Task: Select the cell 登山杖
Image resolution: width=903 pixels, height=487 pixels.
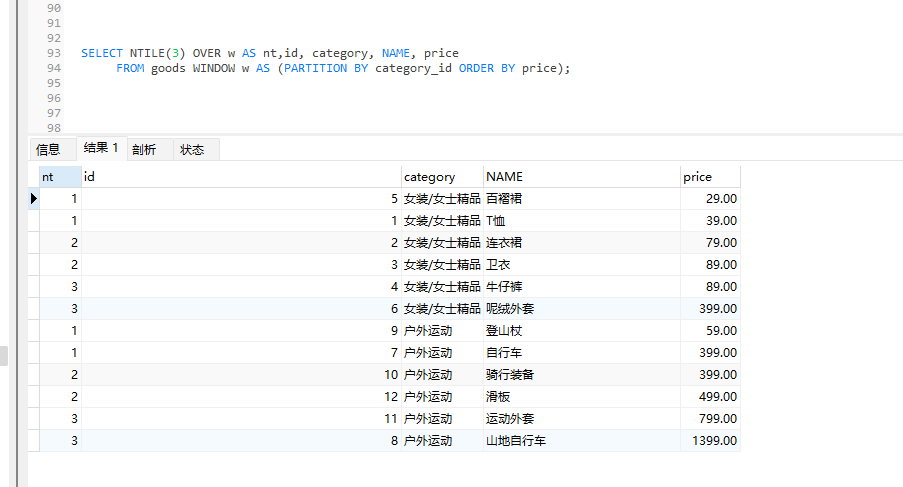Action: pyautogui.click(x=582, y=330)
